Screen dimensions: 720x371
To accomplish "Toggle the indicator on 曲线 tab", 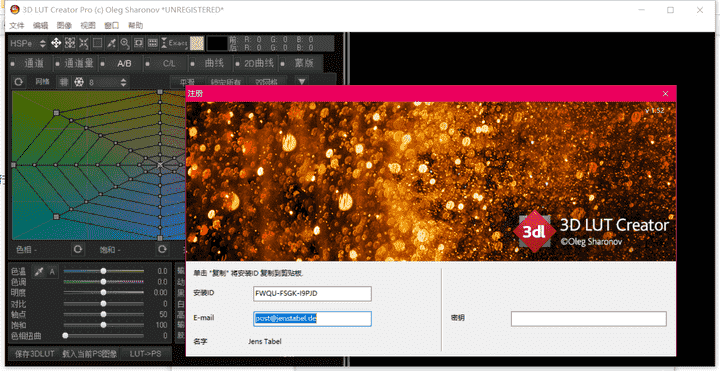I will tap(193, 63).
